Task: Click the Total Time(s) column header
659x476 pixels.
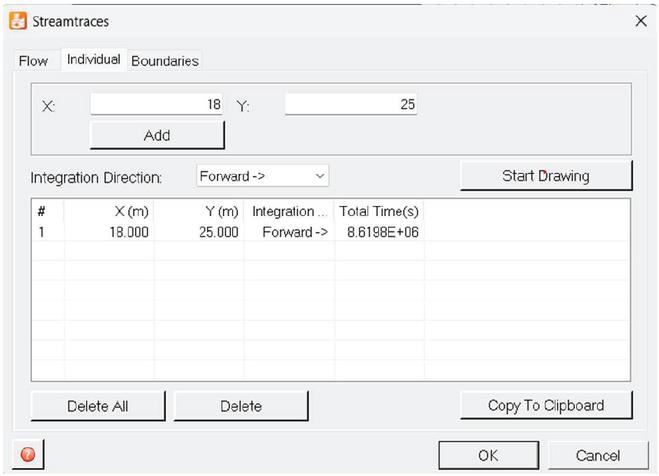Action: [378, 211]
